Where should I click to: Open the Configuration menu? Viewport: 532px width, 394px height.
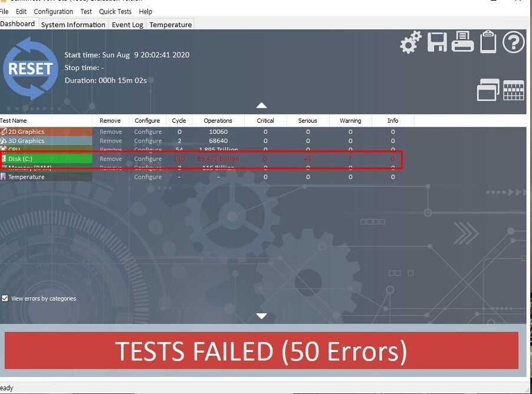pyautogui.click(x=53, y=12)
